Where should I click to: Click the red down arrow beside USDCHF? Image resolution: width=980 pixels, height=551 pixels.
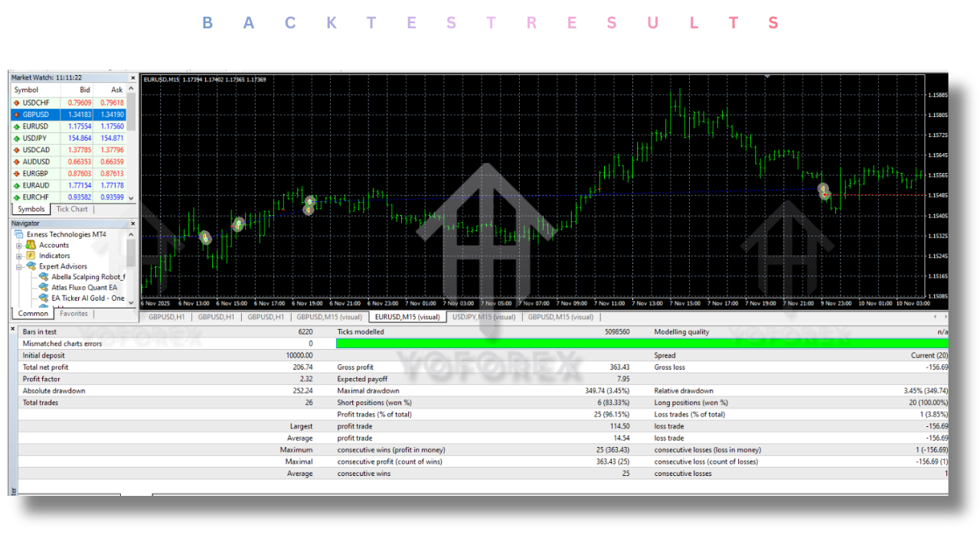click(16, 103)
